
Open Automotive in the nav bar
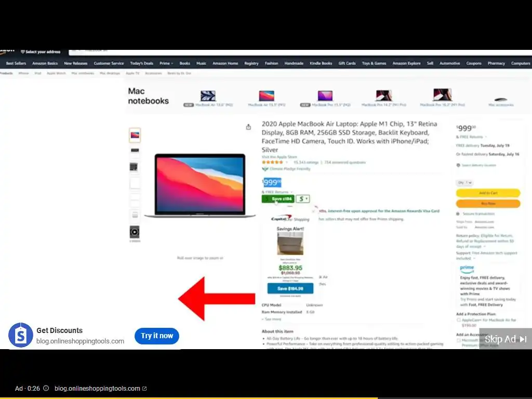tap(449, 63)
